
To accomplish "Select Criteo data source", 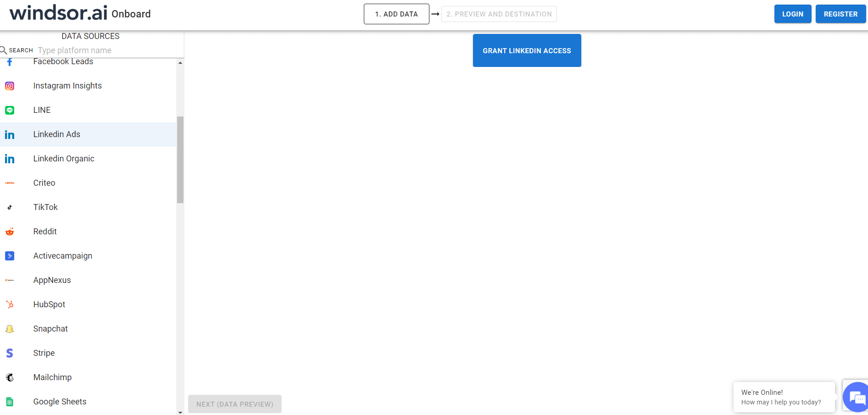I will click(88, 183).
